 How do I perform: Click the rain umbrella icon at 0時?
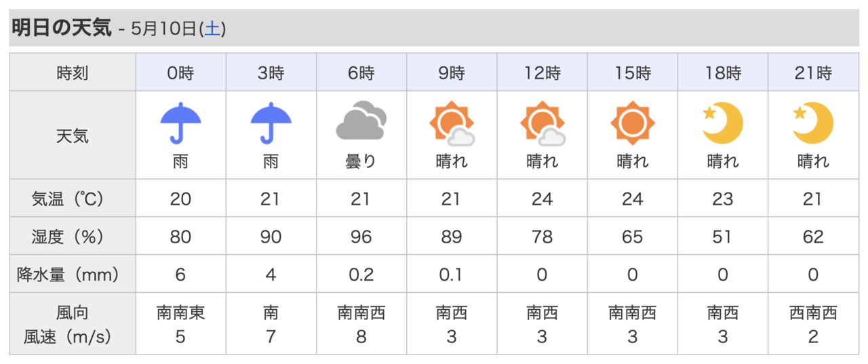click(180, 124)
